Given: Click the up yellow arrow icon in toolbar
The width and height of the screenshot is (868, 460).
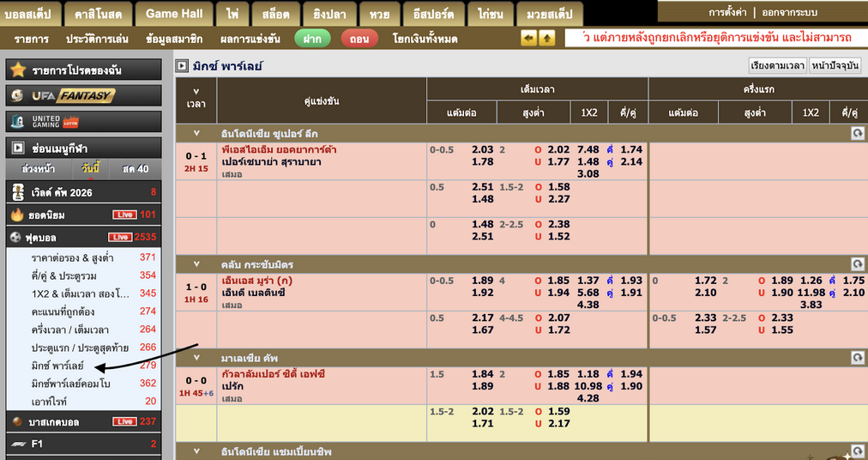Looking at the screenshot, I should [x=546, y=39].
